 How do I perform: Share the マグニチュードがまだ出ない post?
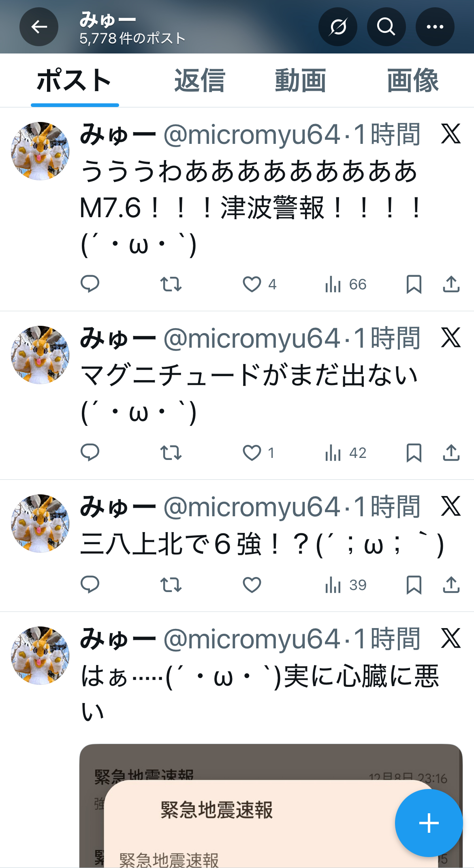(x=451, y=453)
